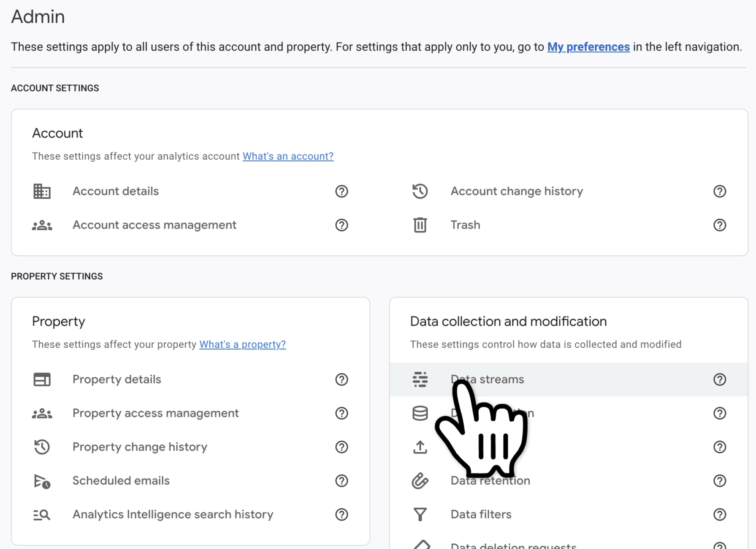Click the help icon beside Account details
The height and width of the screenshot is (549, 756).
coord(341,191)
